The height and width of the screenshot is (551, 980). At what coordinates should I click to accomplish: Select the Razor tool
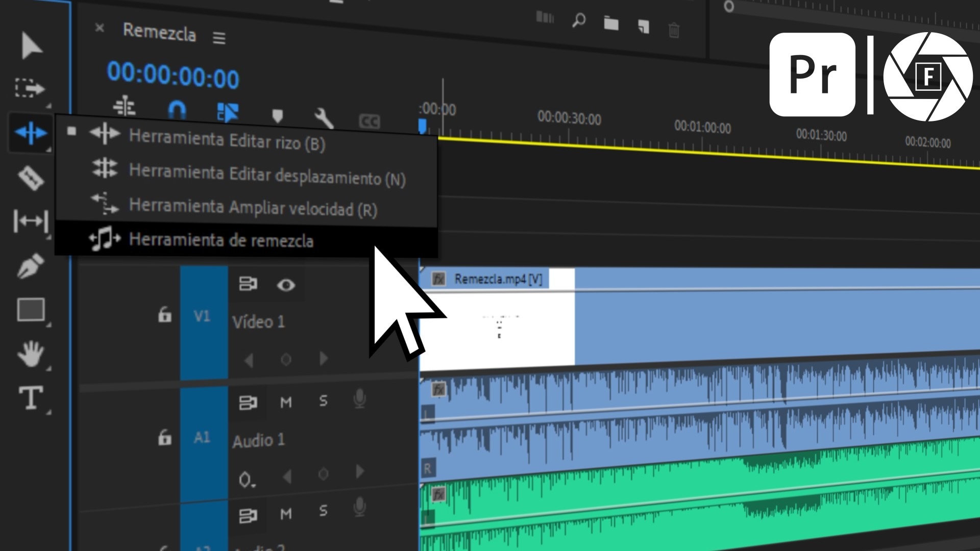[x=31, y=178]
